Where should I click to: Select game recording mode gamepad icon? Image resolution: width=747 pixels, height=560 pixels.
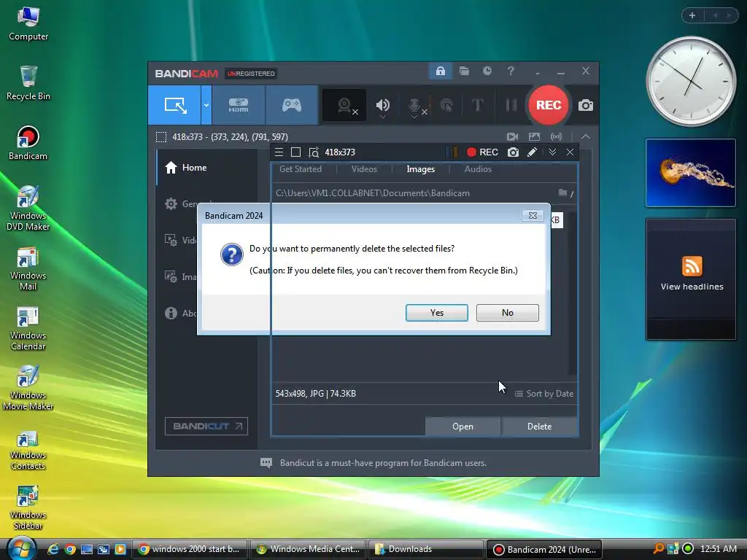(x=292, y=105)
